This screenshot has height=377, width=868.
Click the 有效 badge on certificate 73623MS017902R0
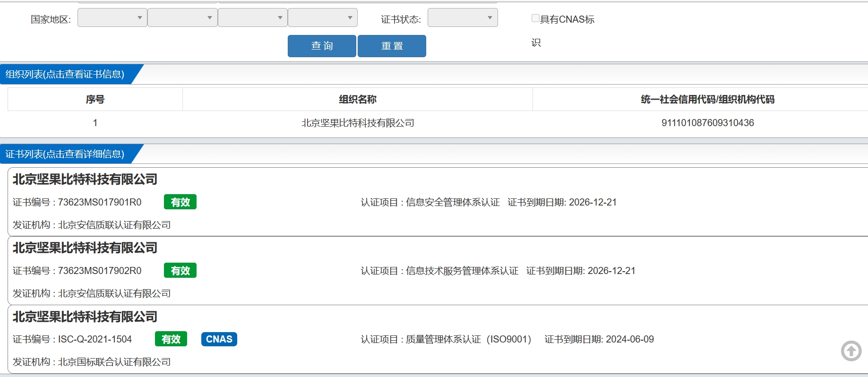click(180, 270)
